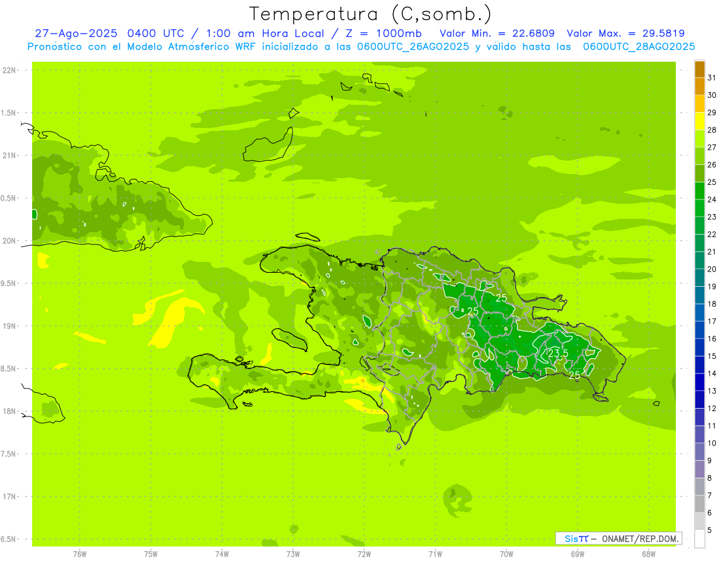Click the "72W" longitude label

pyautogui.click(x=364, y=554)
